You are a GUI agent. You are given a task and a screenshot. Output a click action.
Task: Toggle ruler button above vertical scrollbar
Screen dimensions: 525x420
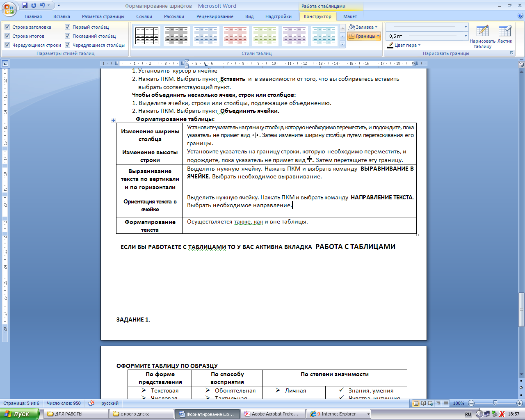coord(521,64)
